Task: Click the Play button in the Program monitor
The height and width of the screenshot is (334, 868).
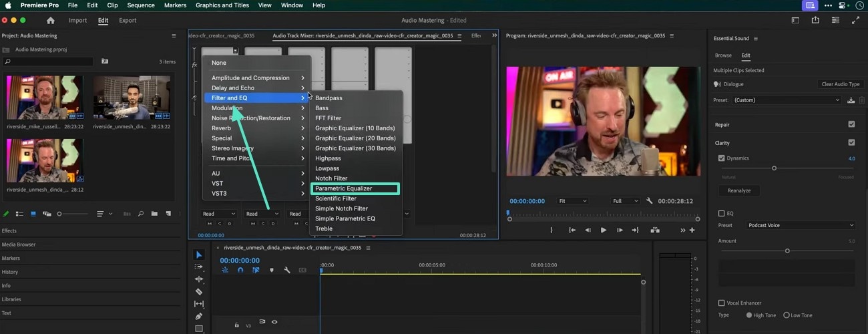Action: point(604,230)
